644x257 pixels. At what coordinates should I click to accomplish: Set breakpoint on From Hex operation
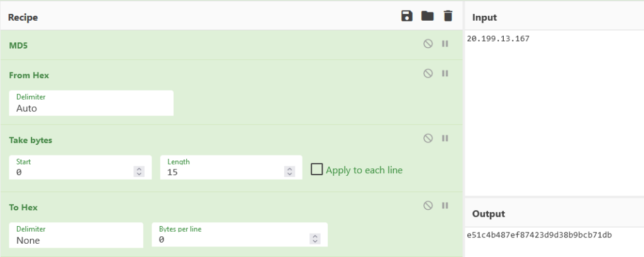pos(445,74)
